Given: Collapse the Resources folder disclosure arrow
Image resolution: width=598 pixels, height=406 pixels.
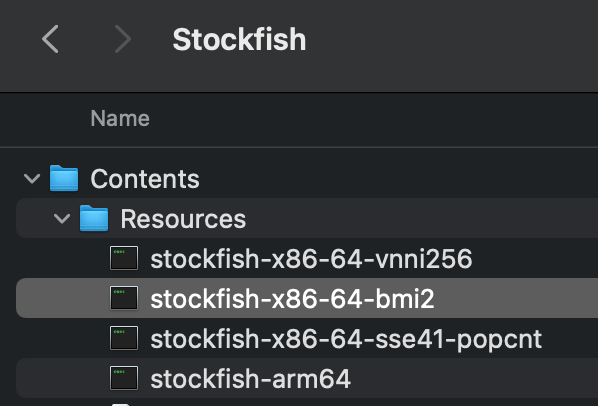Looking at the screenshot, I should click(x=62, y=218).
